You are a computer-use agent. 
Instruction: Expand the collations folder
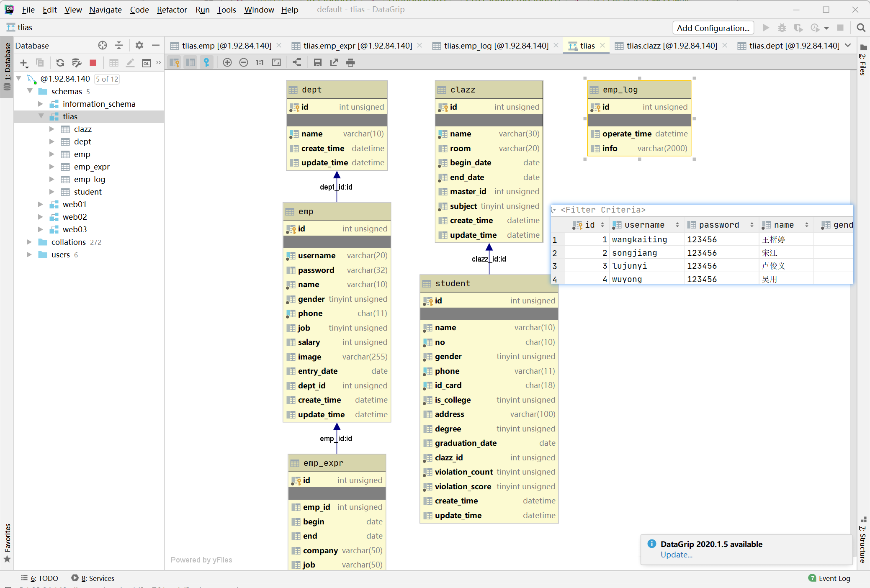point(29,242)
